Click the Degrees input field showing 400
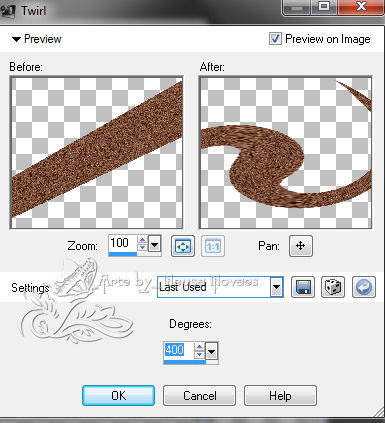The image size is (385, 423). click(x=179, y=350)
